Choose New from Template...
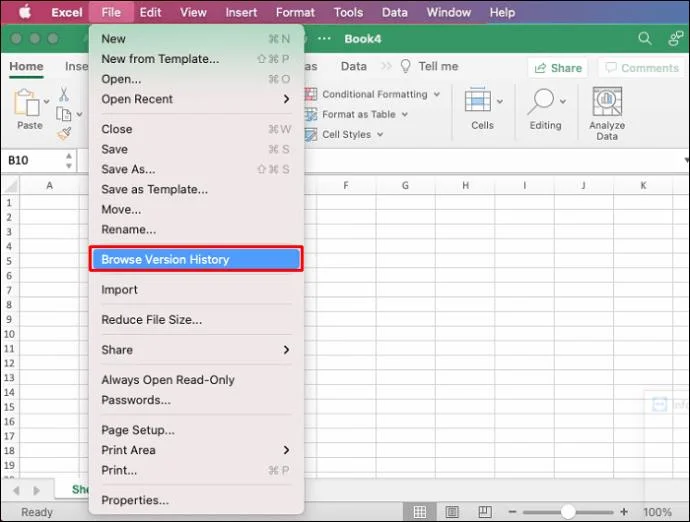 196,59
